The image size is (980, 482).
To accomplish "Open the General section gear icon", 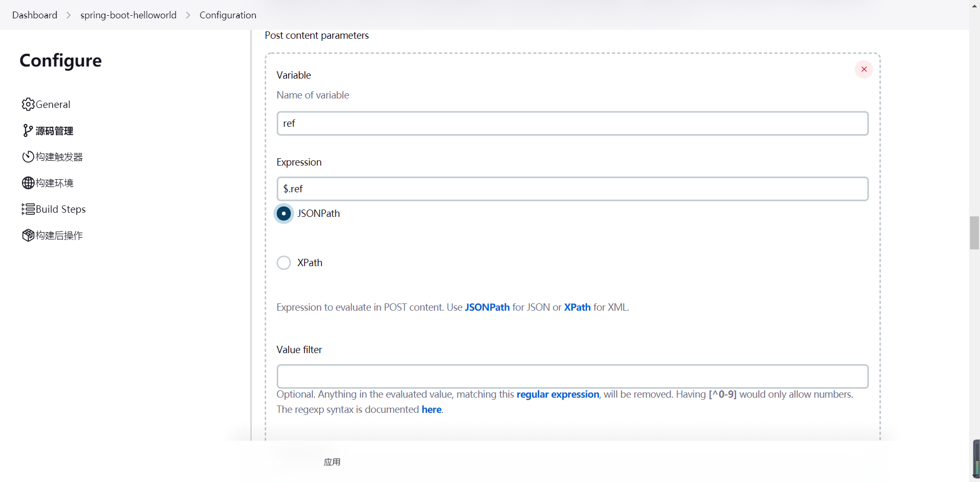I will pos(28,104).
